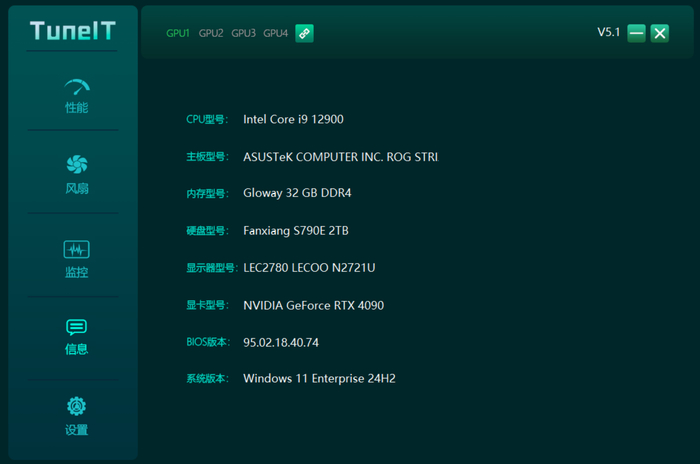700x464 pixels.
Task: Close the TuneIT window
Action: [x=660, y=33]
